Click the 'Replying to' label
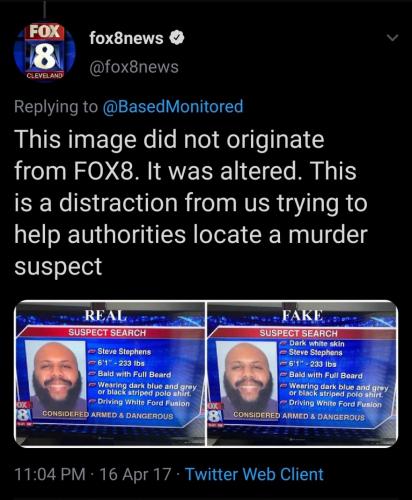412x500 pixels. [56, 107]
